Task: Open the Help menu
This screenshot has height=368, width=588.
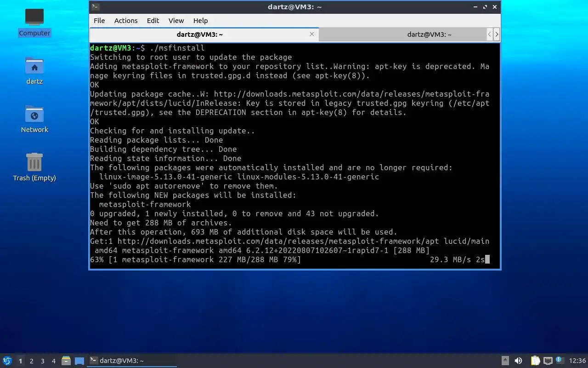Action: pos(200,21)
